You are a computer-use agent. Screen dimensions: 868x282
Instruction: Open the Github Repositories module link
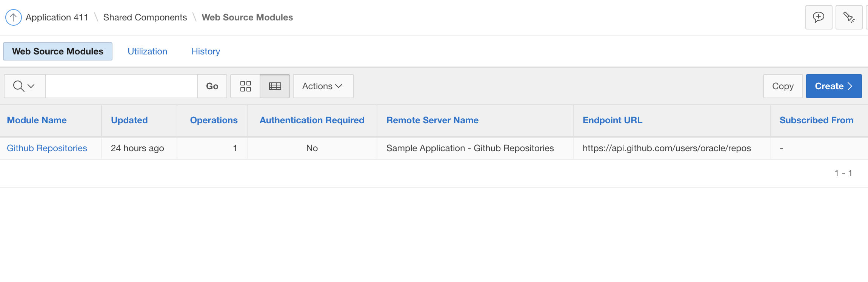(47, 148)
